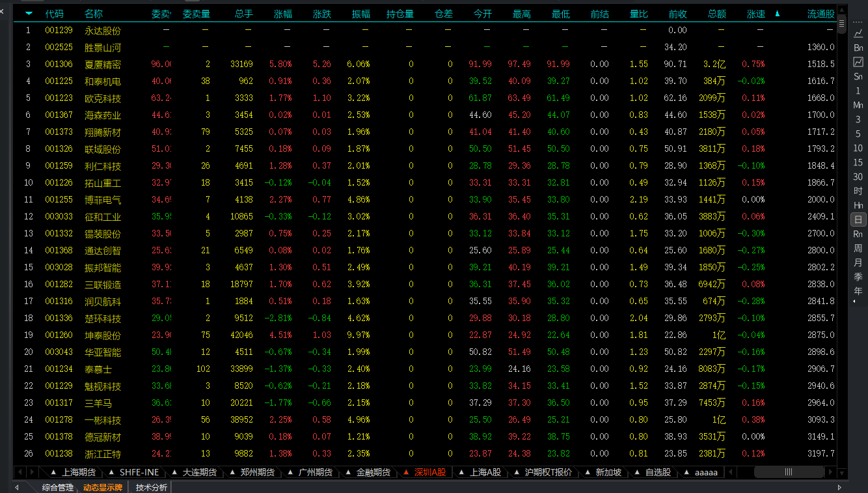Select the 坤泰股份 stock row
The height and width of the screenshot is (493, 868).
point(426,335)
